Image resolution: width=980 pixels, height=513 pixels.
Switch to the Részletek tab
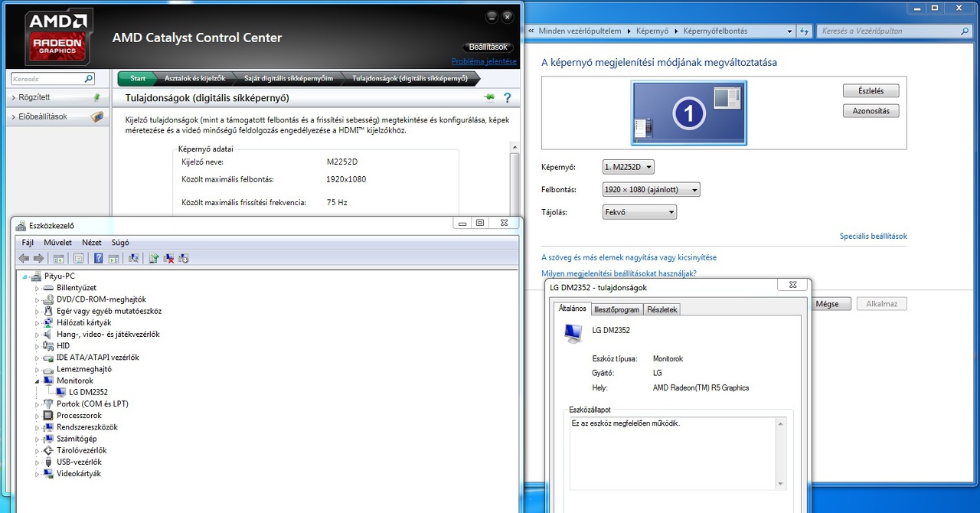661,309
